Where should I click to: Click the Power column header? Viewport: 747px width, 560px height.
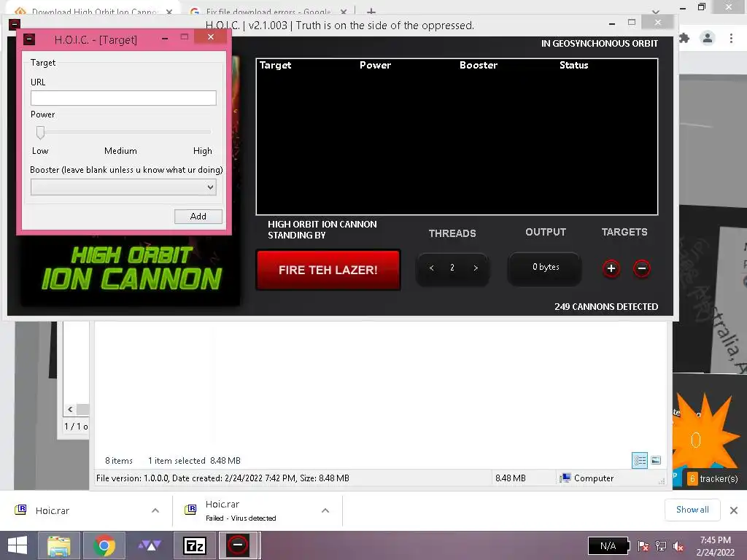[x=375, y=65]
